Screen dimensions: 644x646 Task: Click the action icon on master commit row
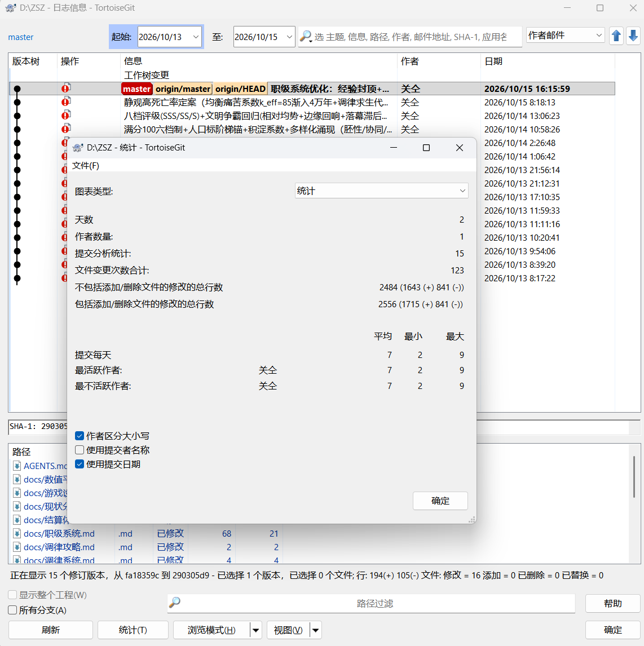coord(66,88)
